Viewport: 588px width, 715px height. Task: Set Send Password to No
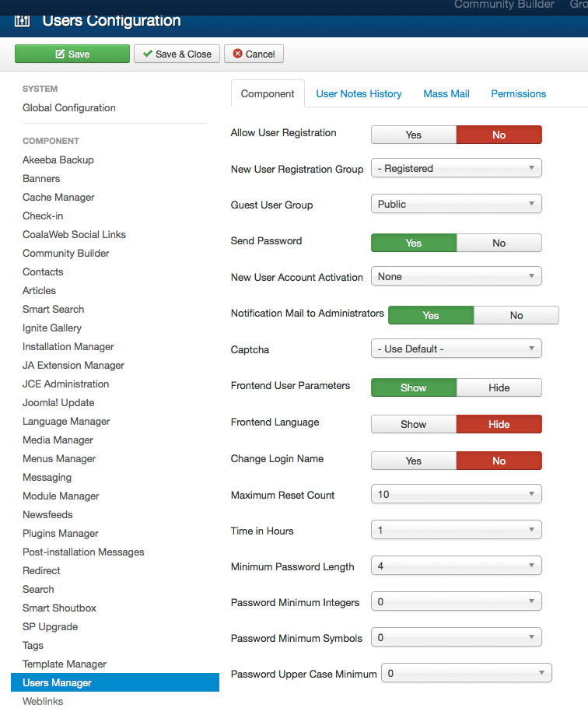[x=499, y=243]
